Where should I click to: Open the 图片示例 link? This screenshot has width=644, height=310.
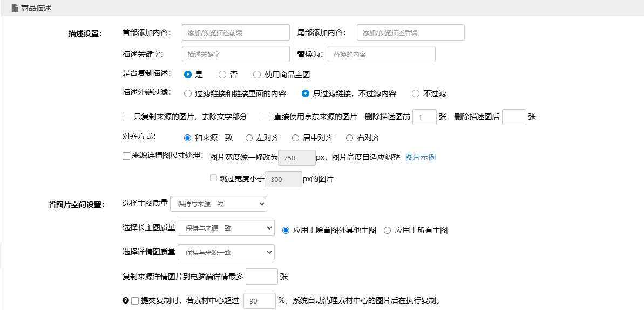pos(420,158)
